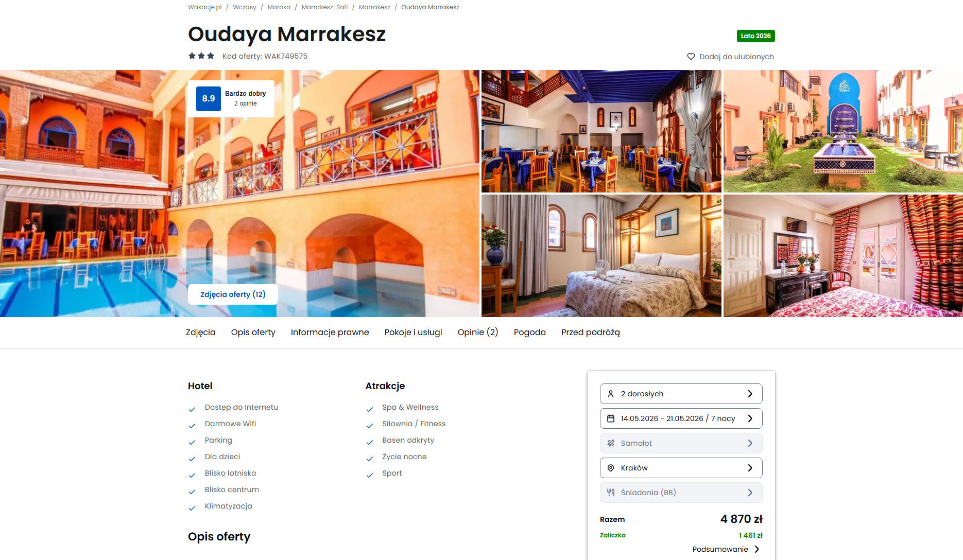Switch to the Opis oferty tab
963x560 pixels.
pyautogui.click(x=253, y=332)
